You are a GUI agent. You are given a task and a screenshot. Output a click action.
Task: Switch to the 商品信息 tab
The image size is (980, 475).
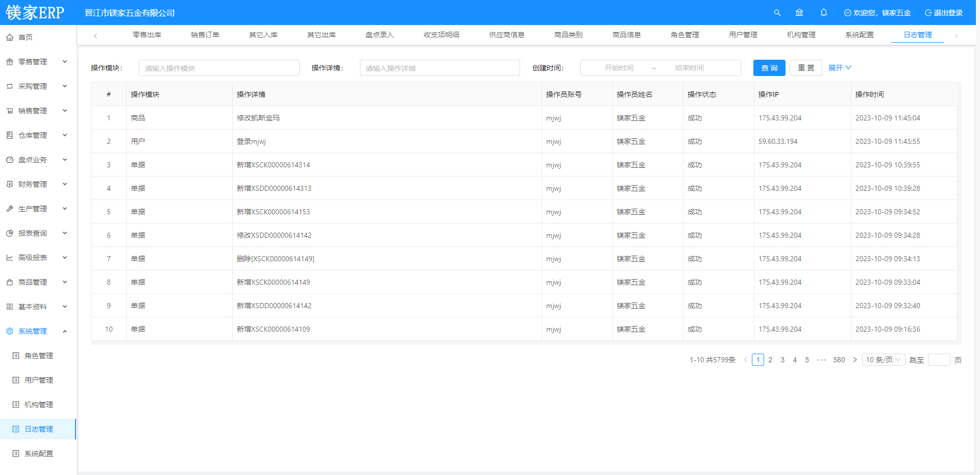627,35
